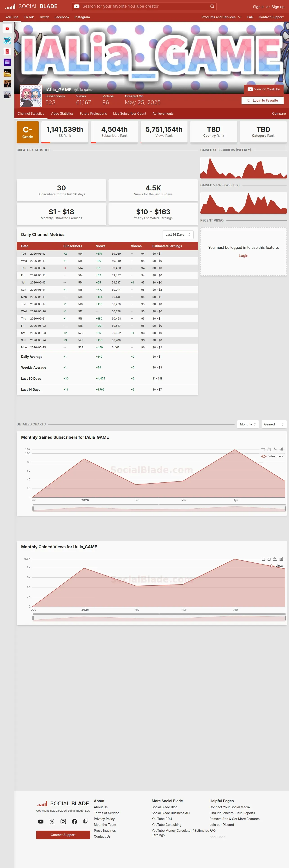Click Login link in Recent Video panel
289x868 pixels.
click(x=244, y=256)
